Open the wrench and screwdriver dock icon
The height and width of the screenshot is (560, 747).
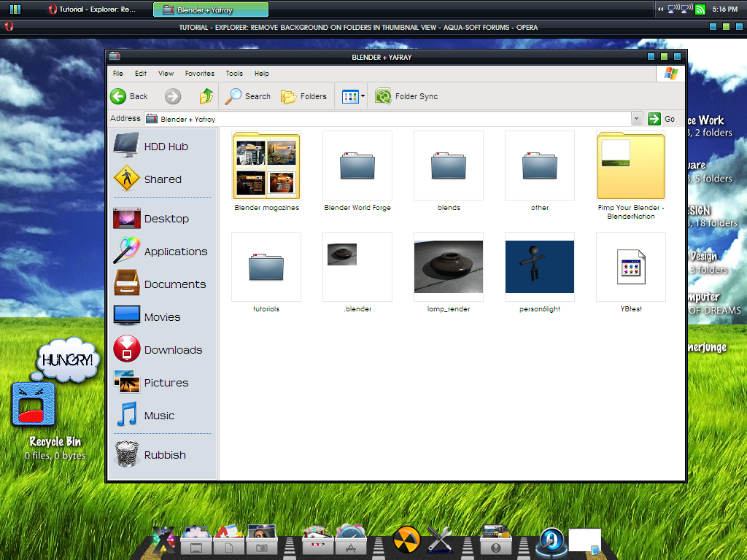coord(441,541)
